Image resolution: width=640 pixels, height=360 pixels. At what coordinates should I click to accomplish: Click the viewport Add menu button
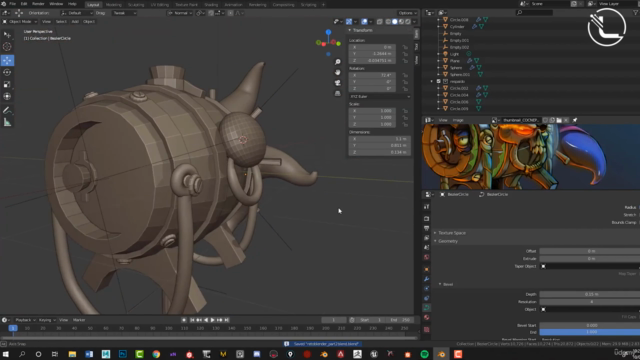(75, 22)
